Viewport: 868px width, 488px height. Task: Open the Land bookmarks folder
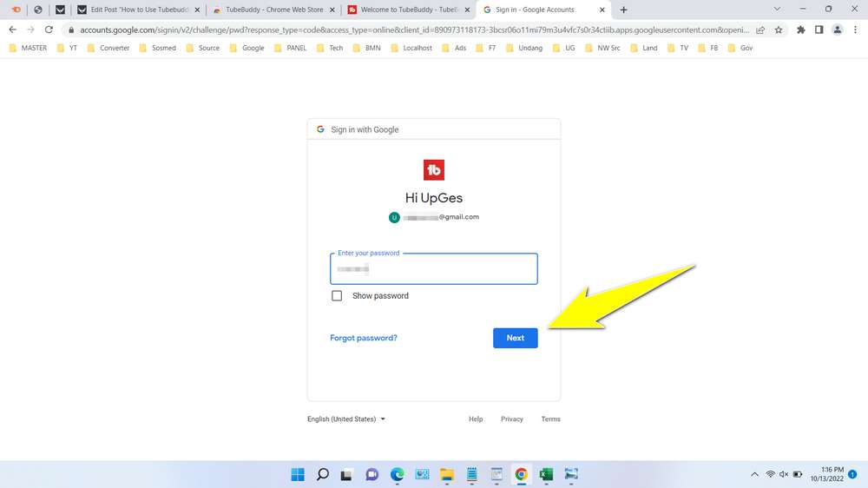click(x=644, y=48)
